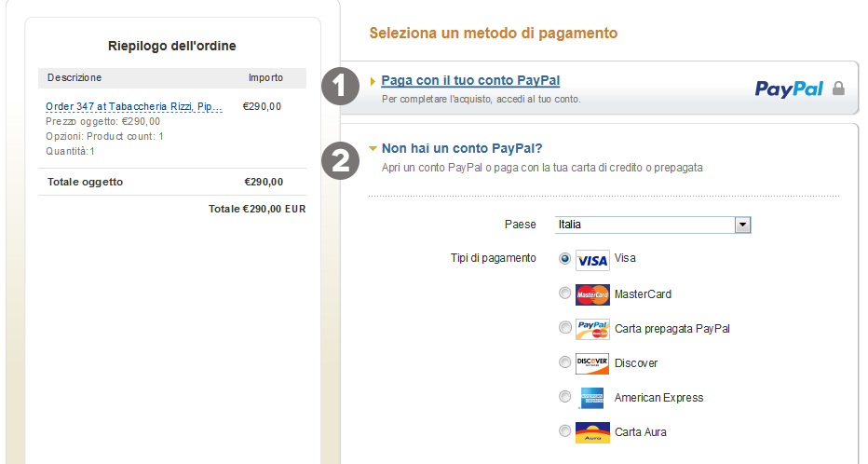Click the Carta prepagata PayPal logo
This screenshot has width=868, height=464.
(592, 329)
